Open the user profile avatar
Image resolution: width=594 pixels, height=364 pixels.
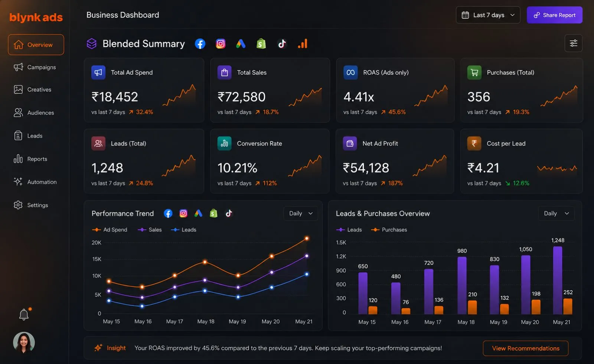[24, 342]
